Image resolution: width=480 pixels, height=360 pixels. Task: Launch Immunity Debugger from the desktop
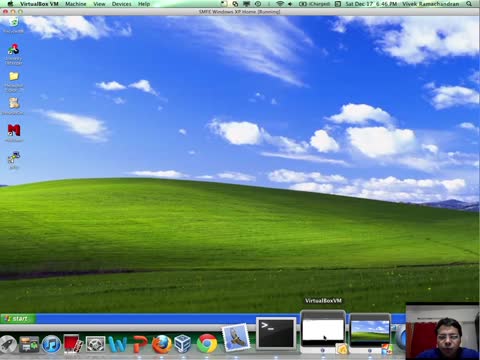(14, 53)
